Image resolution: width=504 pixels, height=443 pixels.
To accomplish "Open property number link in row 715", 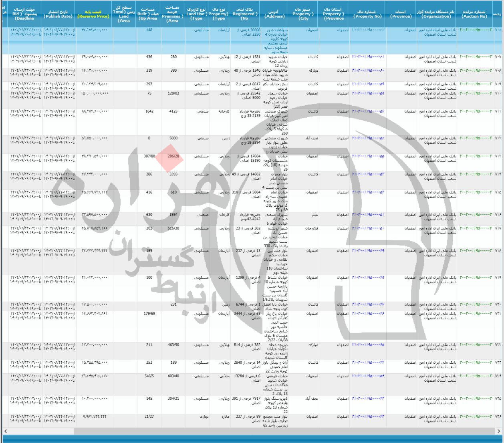I will point(368,192).
